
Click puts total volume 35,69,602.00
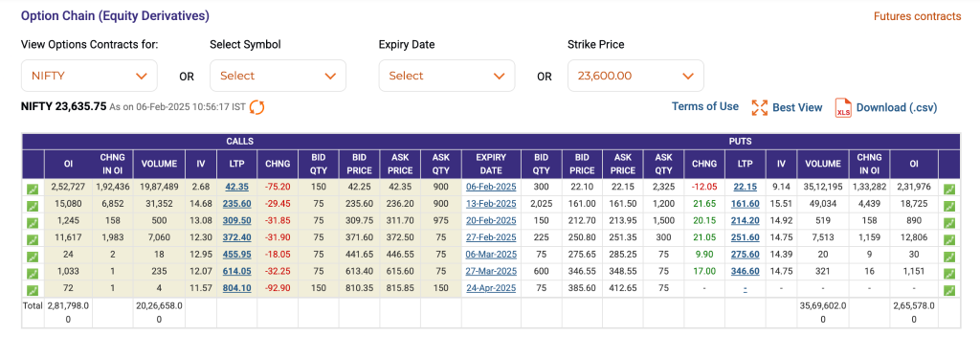[822, 312]
